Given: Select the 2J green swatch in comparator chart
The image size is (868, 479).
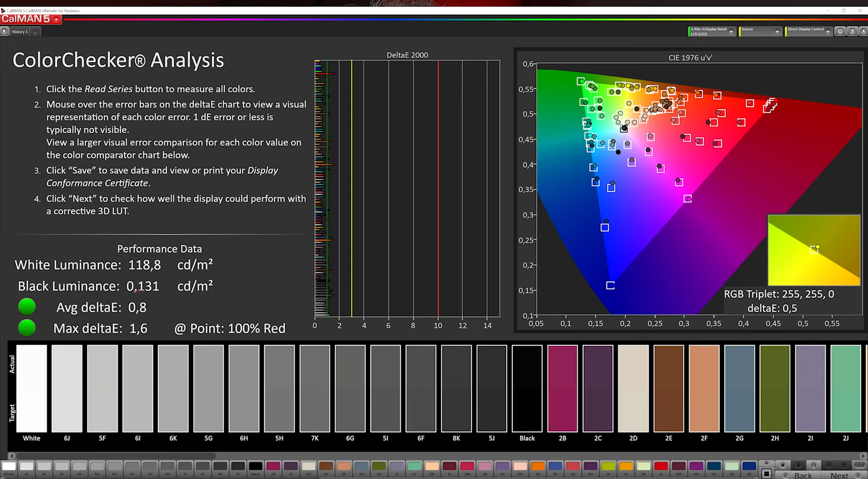Looking at the screenshot, I should click(845, 389).
